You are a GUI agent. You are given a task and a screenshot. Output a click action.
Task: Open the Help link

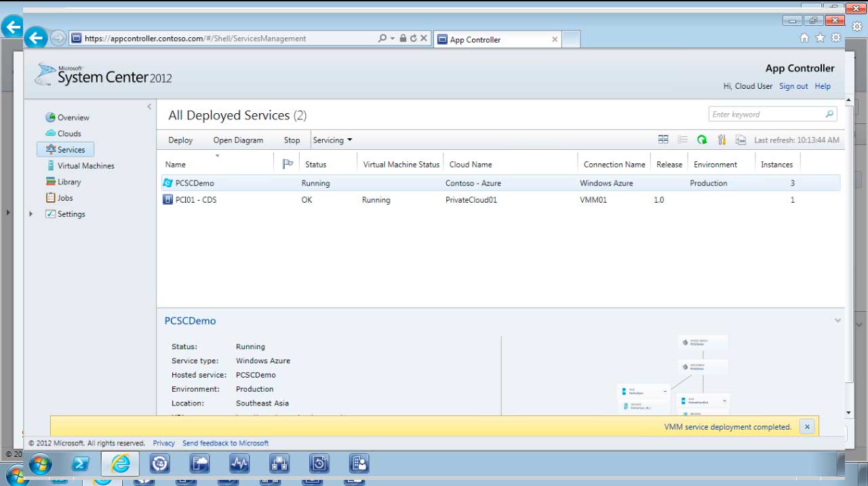tap(823, 86)
